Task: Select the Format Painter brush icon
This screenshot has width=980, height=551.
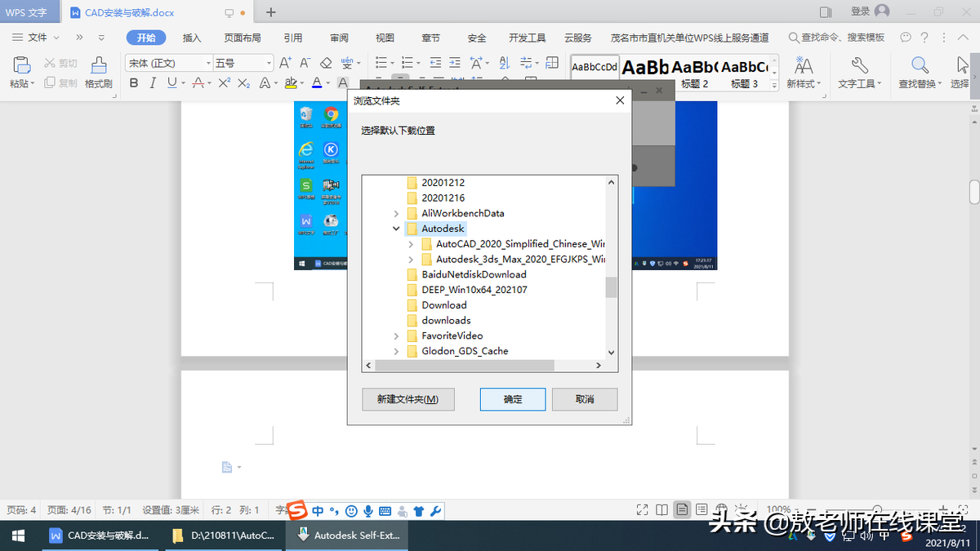Action: 98,66
